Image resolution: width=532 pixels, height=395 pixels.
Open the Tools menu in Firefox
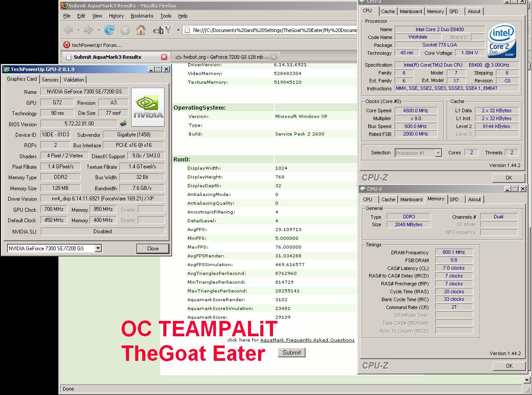pyautogui.click(x=166, y=16)
